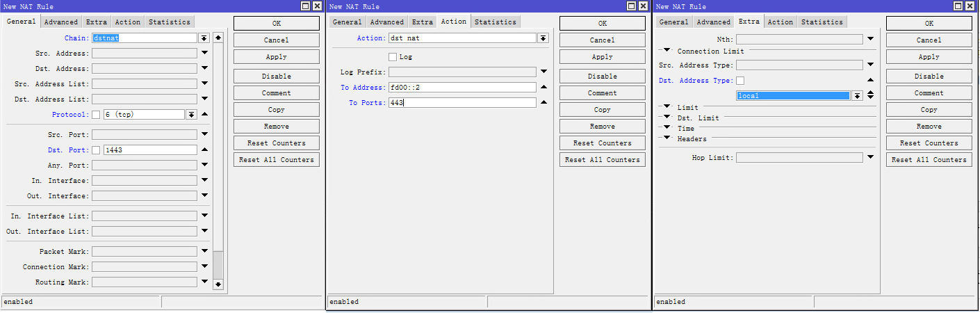
Task: Expand the Src. Address field arrow
Action: 204,53
